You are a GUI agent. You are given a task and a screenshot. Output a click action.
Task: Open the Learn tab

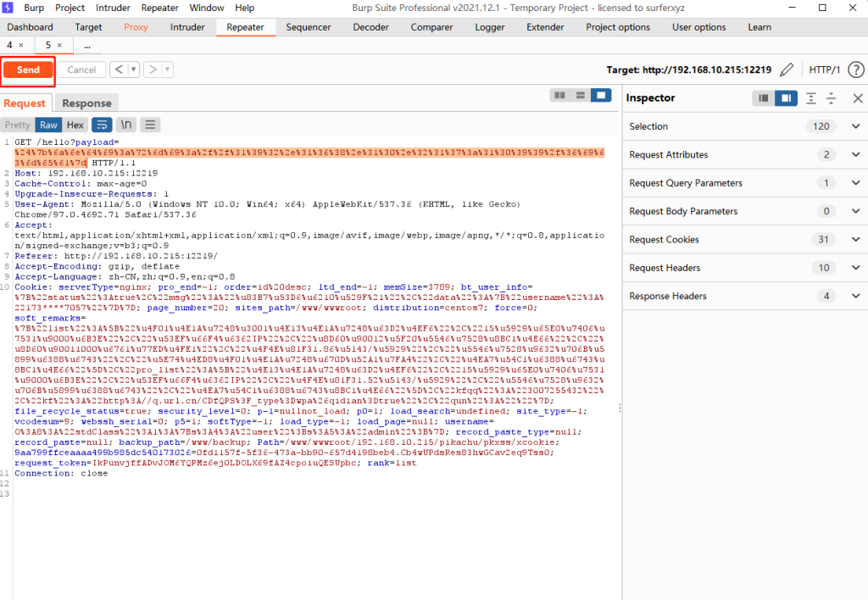759,27
